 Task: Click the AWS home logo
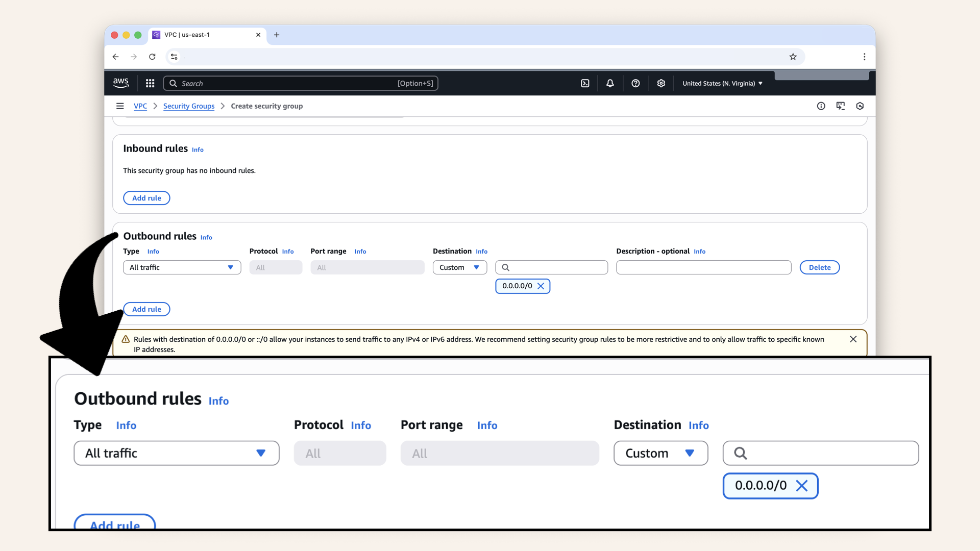[120, 83]
